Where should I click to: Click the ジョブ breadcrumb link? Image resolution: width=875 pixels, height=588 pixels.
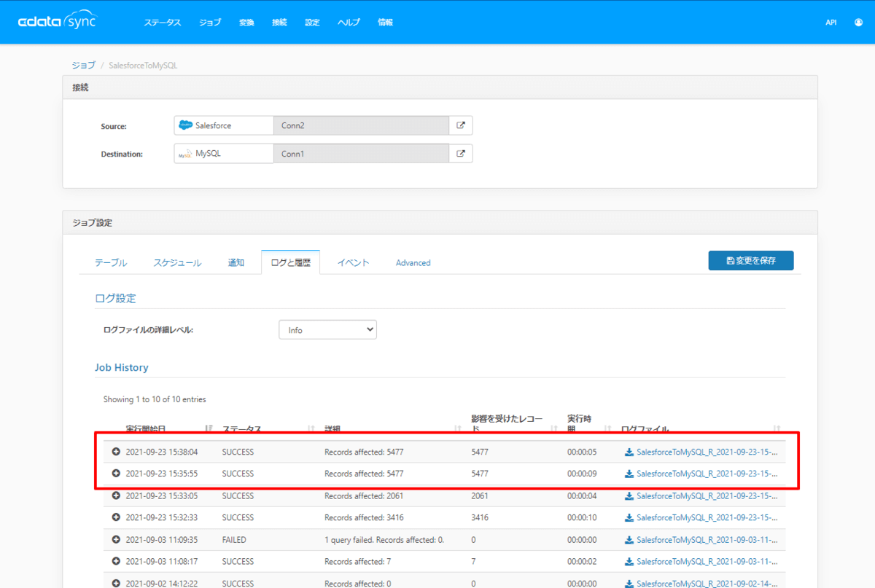(83, 65)
